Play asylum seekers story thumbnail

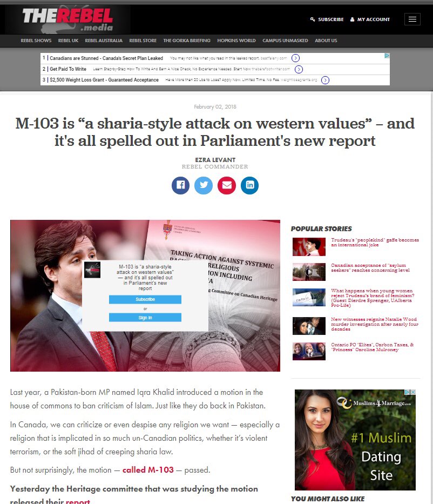click(309, 272)
